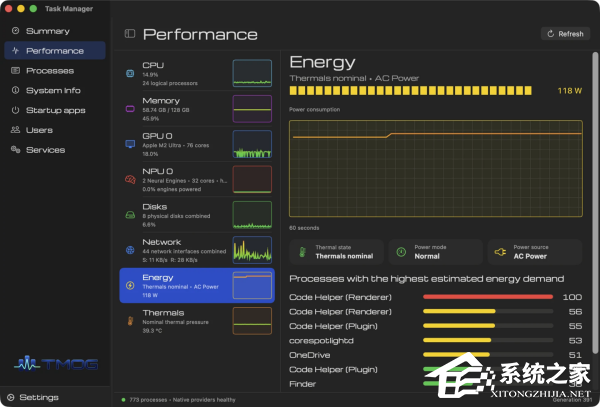Click the Users people icon
The height and width of the screenshot is (407, 600).
15,130
